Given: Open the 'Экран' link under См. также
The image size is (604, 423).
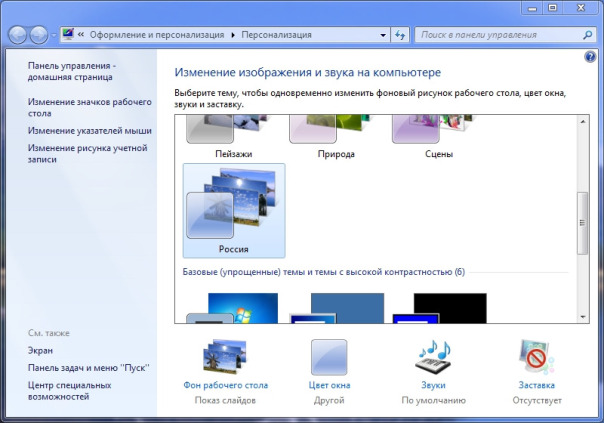Looking at the screenshot, I should pyautogui.click(x=40, y=351).
